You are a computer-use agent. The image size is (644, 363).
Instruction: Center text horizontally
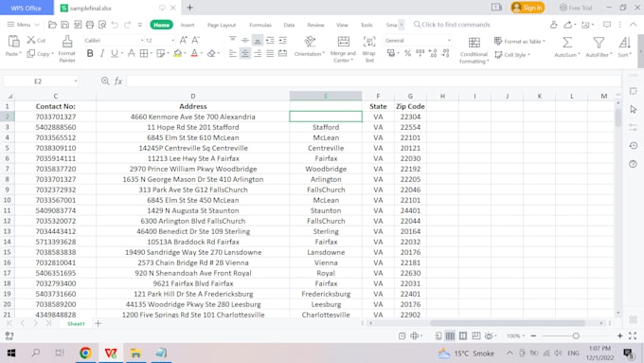(244, 53)
